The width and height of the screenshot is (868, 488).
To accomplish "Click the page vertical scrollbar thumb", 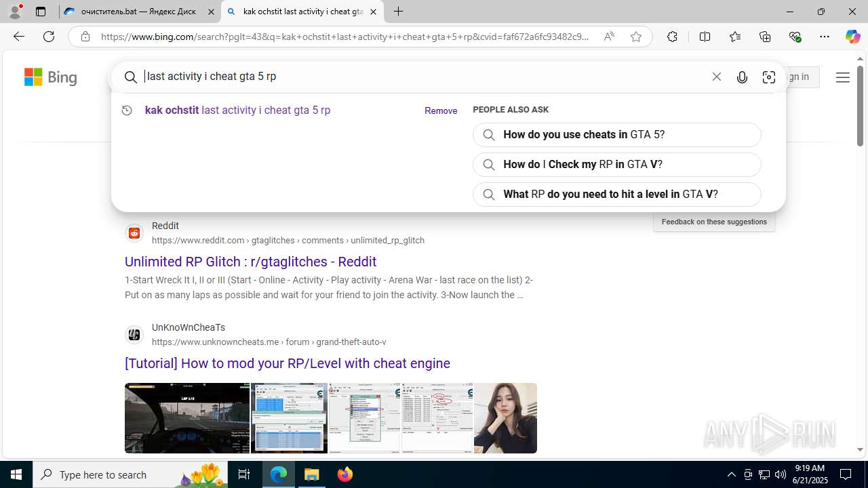I will click(860, 105).
